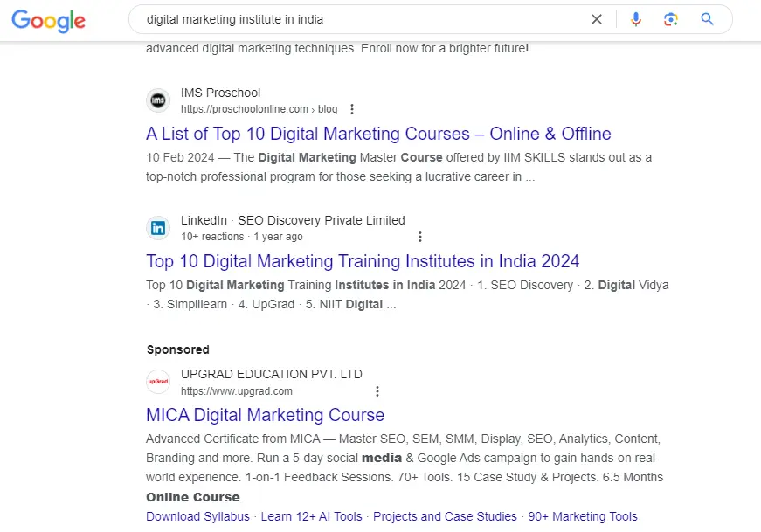Click the Google logo
761x532 pixels.
[48, 21]
